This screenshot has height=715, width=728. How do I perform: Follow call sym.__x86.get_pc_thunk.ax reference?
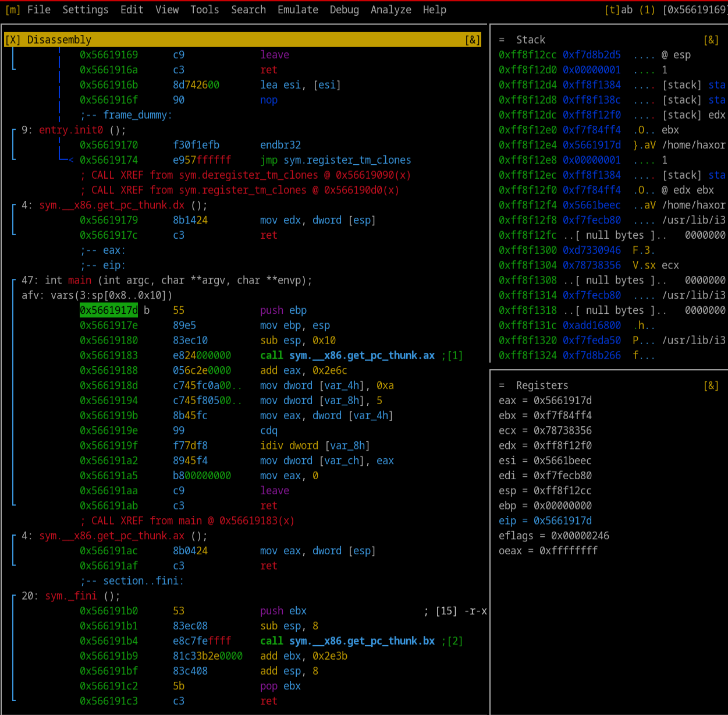pyautogui.click(x=361, y=356)
